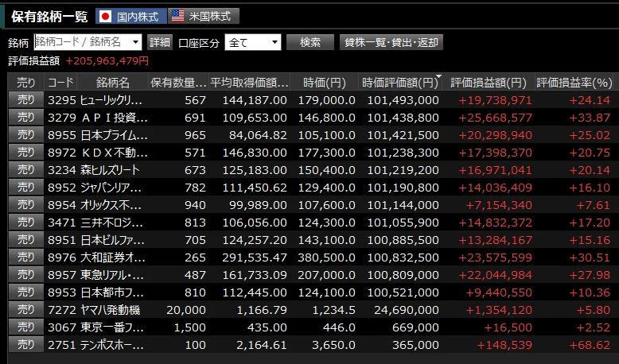Select the 森ヒルズリート name cell
Screen dimensions: 619x364
point(110,170)
